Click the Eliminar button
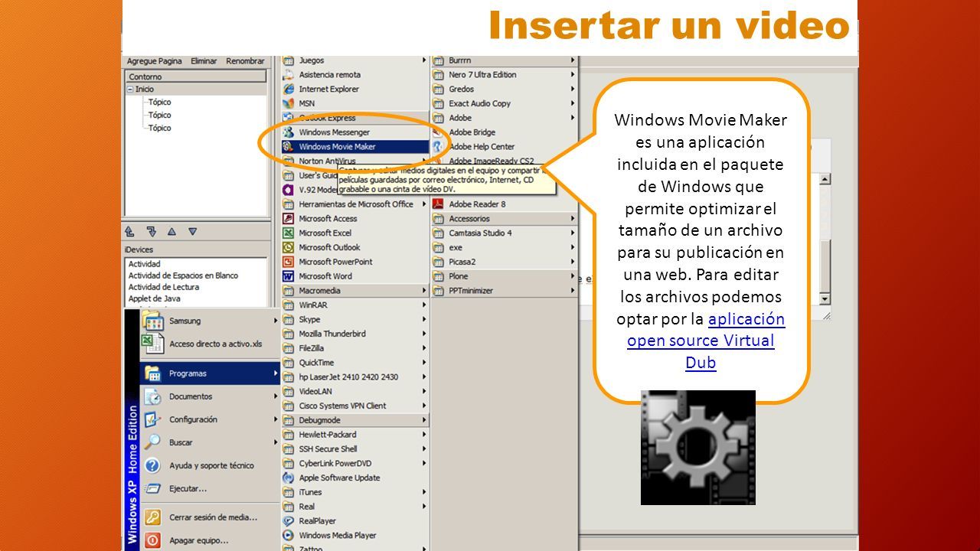Viewport: 980px width, 551px height. coord(204,61)
